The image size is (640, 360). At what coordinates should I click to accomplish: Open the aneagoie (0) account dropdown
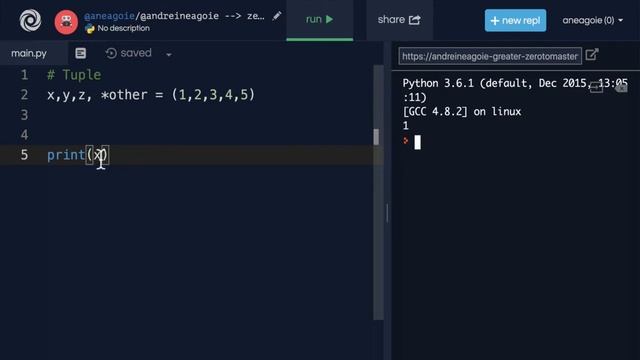[x=592, y=20]
